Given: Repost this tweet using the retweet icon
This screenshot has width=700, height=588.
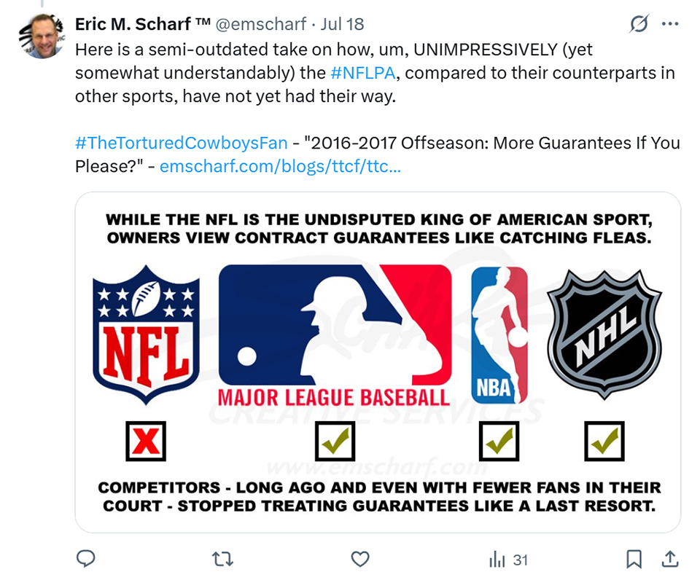Looking at the screenshot, I should coord(222,559).
